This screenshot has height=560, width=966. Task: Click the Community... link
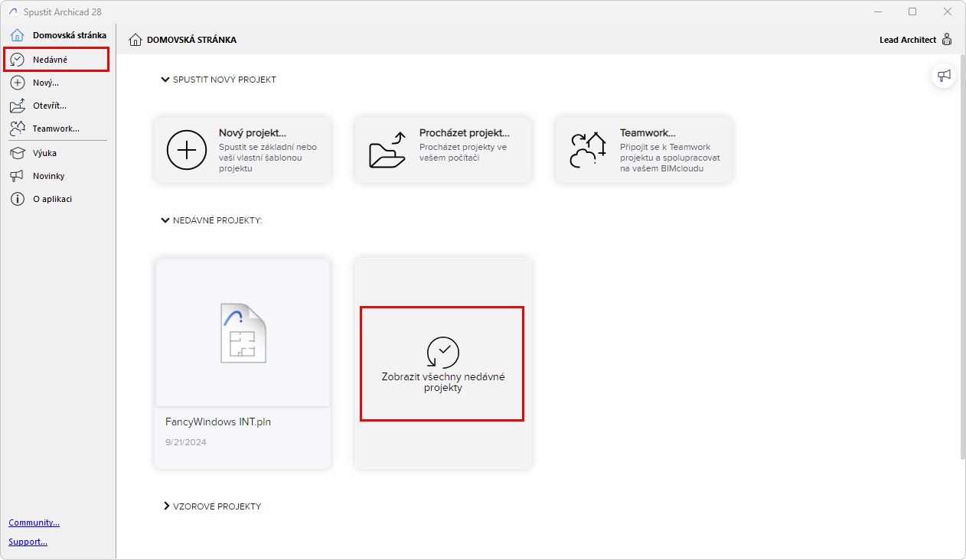[x=34, y=523]
